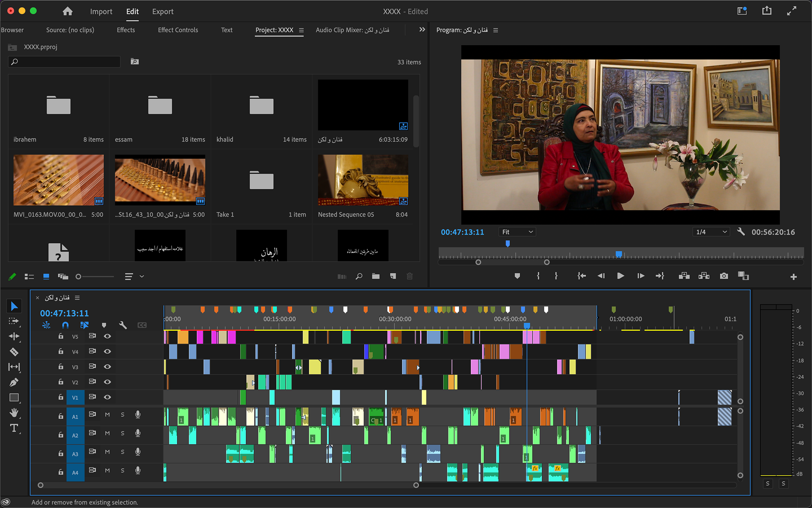Step back one frame
This screenshot has height=508, width=812.
pos(601,276)
